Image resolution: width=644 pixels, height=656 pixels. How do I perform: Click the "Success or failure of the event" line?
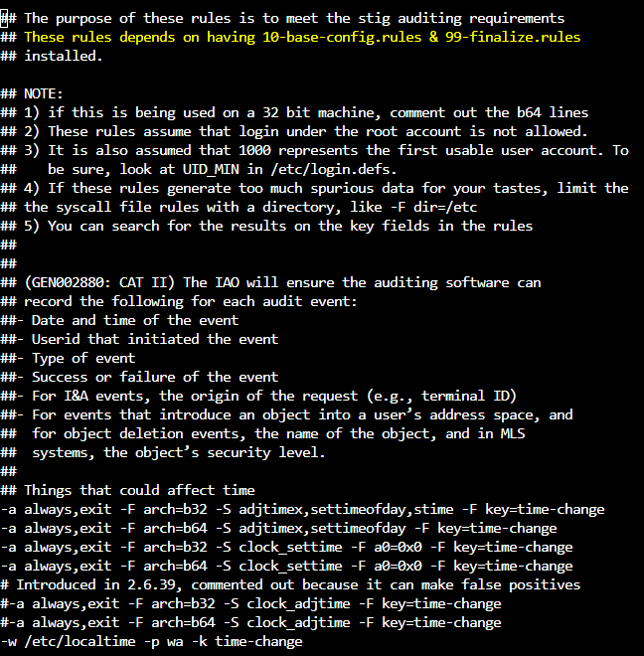coord(155,377)
